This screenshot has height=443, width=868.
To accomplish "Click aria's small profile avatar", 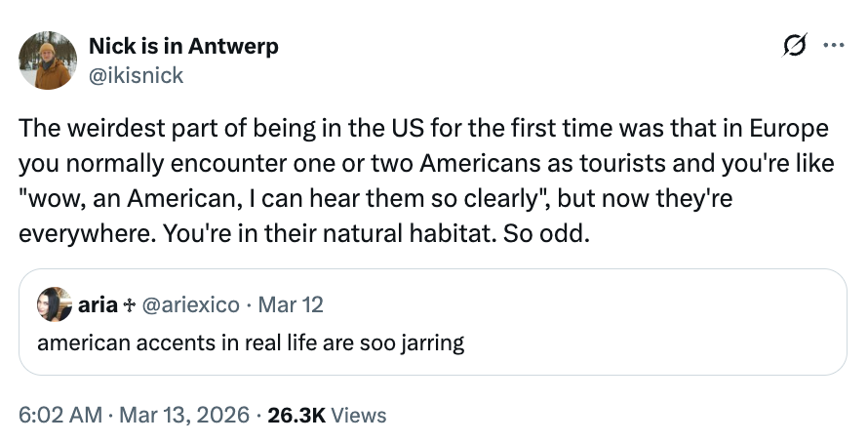I will [x=56, y=304].
